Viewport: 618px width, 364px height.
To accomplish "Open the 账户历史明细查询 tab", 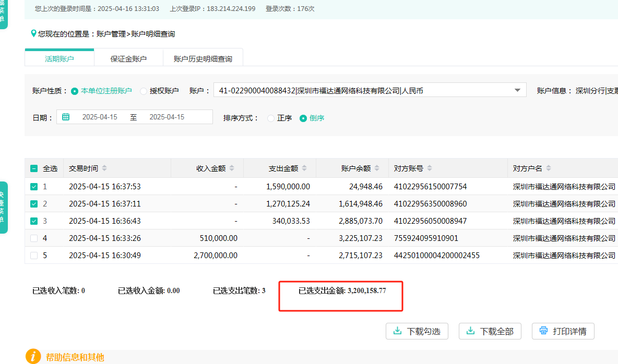I will click(x=203, y=59).
